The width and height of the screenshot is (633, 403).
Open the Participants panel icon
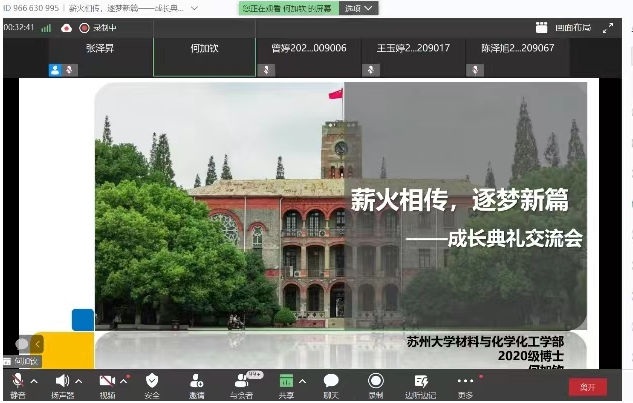[241, 381]
